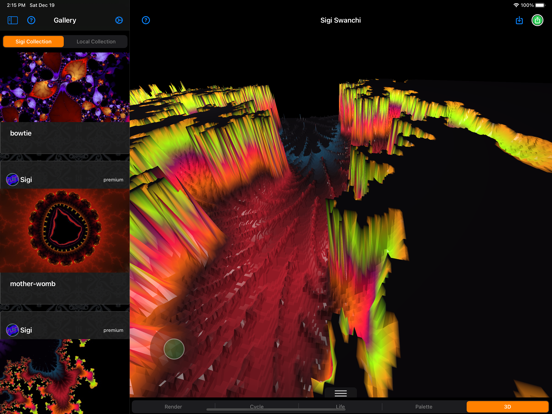Select the 3D tab

[x=508, y=407]
